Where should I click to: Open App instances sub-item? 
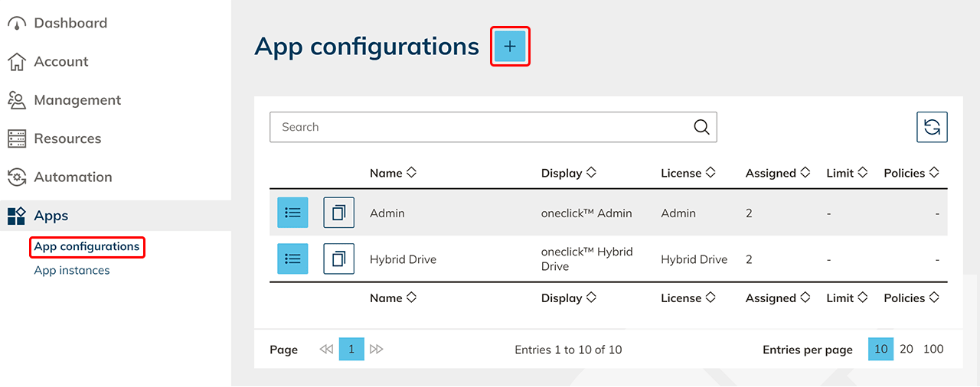[72, 270]
